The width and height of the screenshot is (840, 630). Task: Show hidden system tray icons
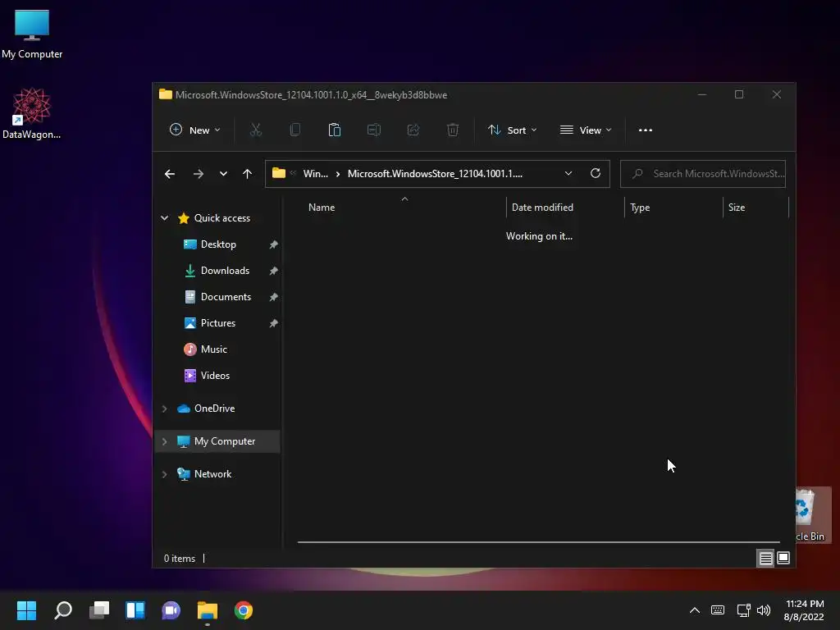tap(694, 610)
